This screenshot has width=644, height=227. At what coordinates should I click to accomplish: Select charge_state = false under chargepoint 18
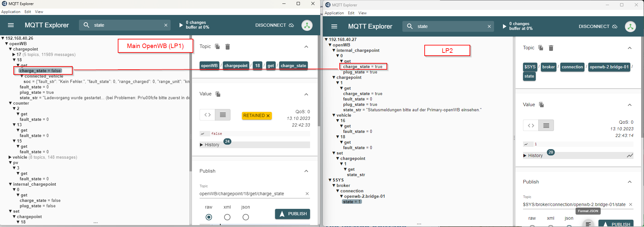pyautogui.click(x=40, y=71)
